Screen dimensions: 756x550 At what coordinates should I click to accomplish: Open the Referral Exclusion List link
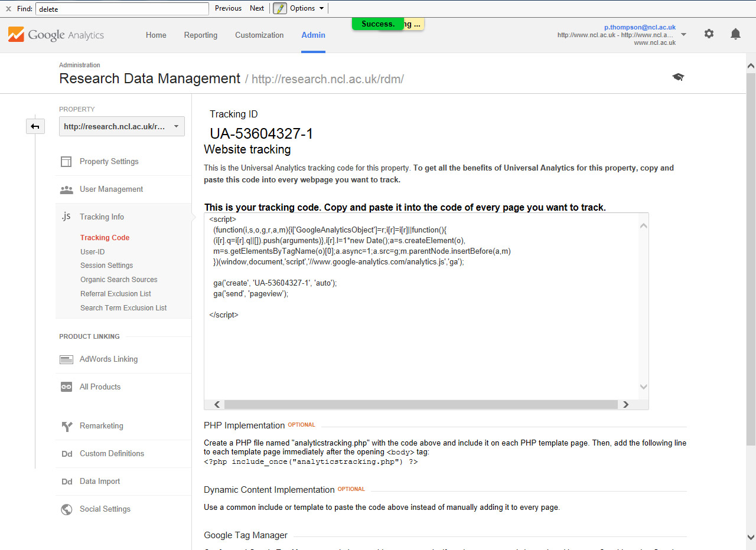116,294
